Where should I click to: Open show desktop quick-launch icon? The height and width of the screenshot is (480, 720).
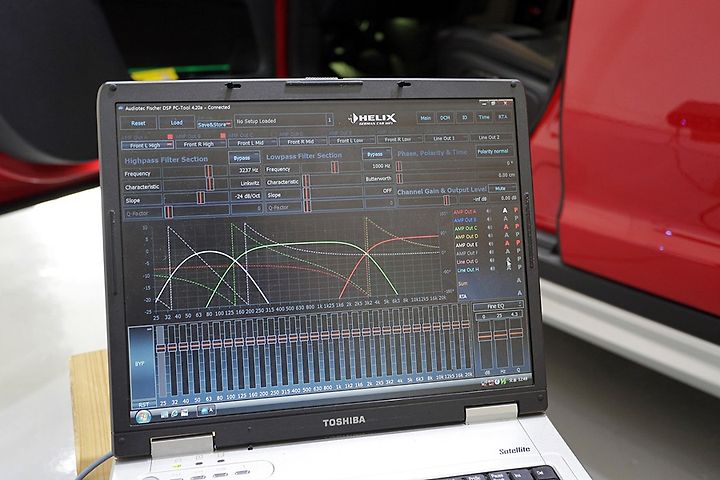coord(164,415)
